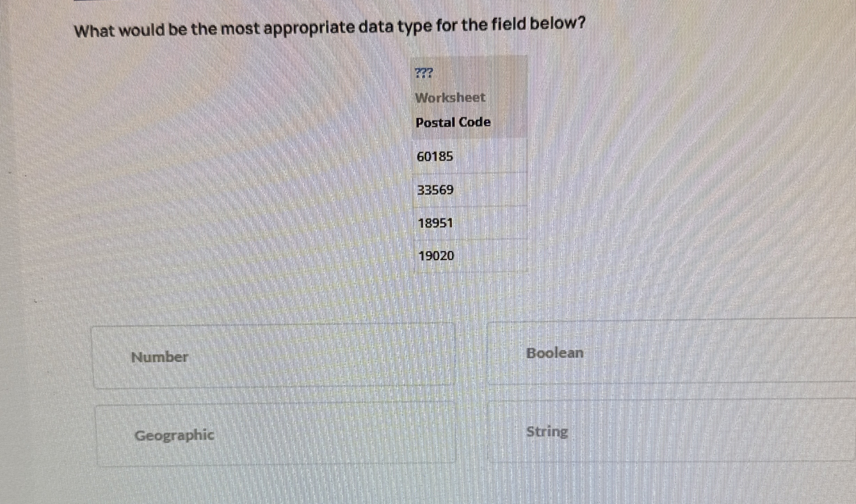Viewport: 856px width, 504px height.
Task: Select the Boolean answer option
Action: click(x=555, y=352)
